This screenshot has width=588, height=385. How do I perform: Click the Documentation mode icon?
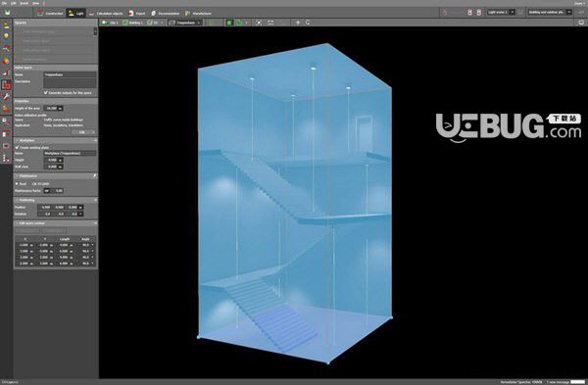(x=154, y=13)
